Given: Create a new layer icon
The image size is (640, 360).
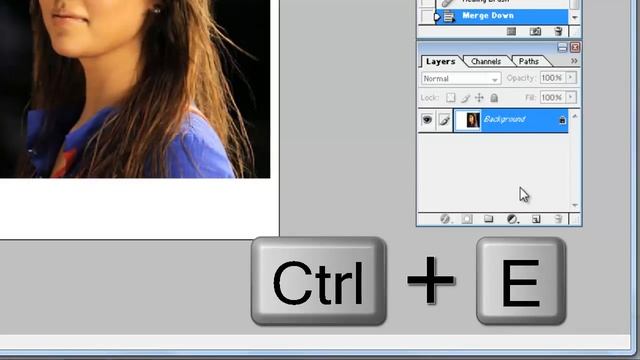Looking at the screenshot, I should [536, 220].
